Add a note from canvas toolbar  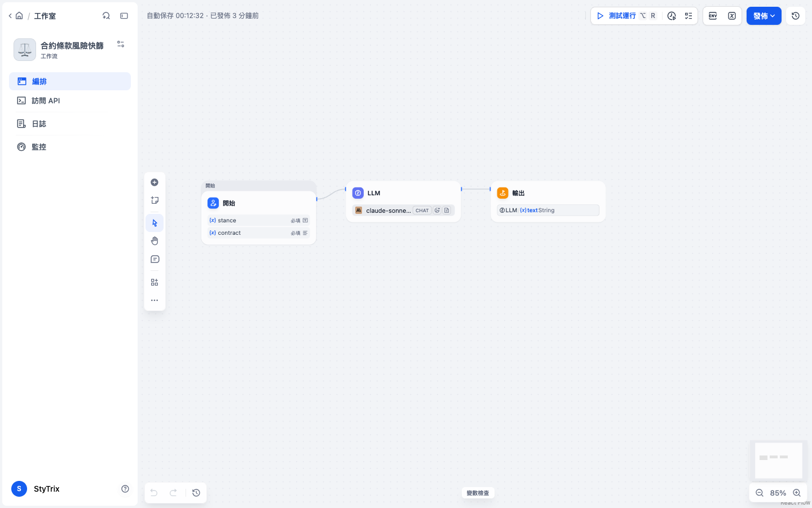pos(155,200)
